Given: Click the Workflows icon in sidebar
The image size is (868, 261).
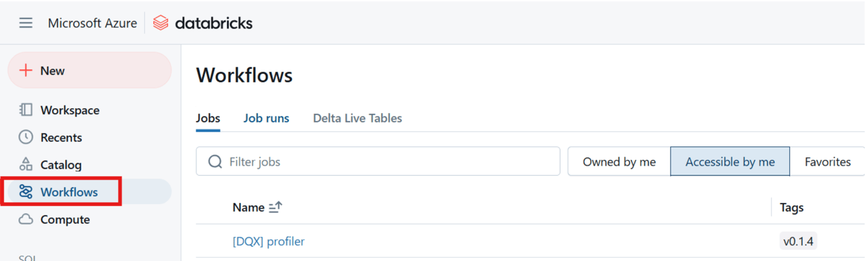Looking at the screenshot, I should coord(26,192).
